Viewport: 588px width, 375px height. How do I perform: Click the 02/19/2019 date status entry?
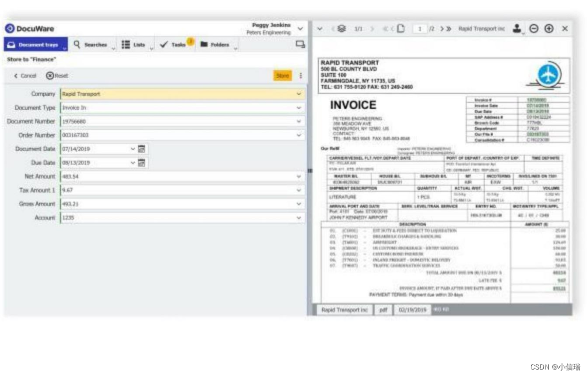coord(412,310)
